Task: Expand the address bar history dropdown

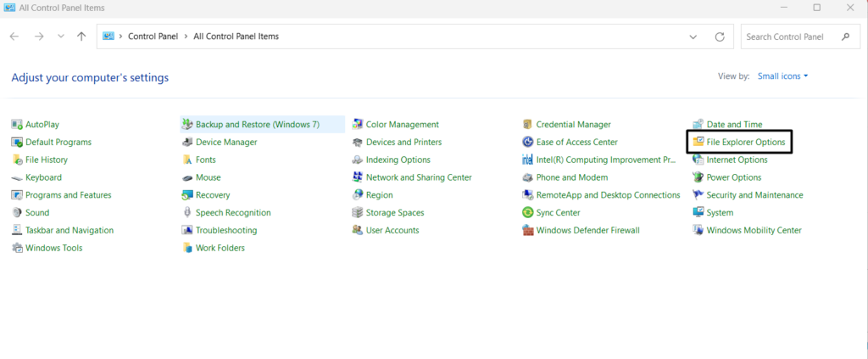Action: click(x=693, y=36)
